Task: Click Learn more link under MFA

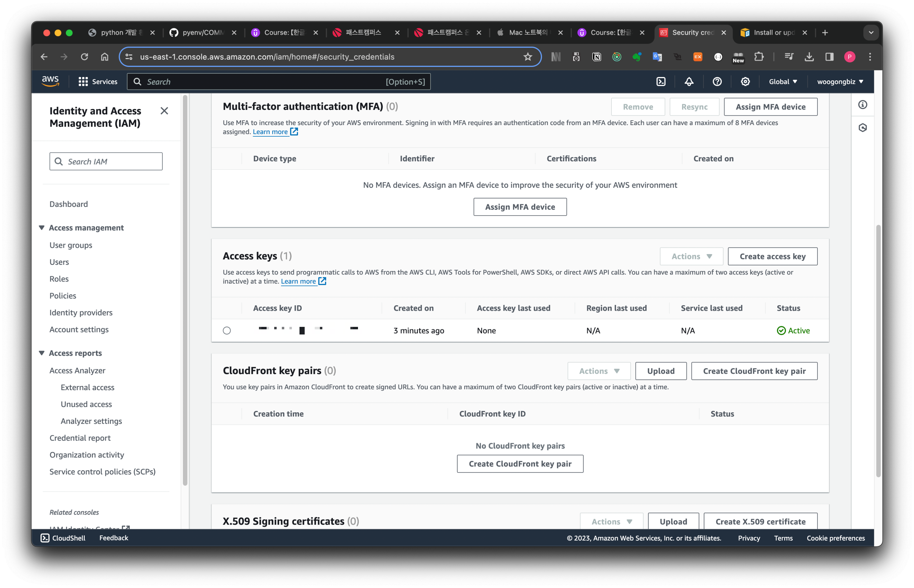Action: 270,132
